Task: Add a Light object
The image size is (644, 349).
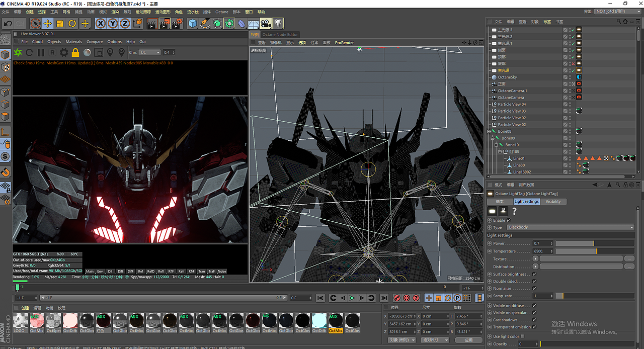Action: [x=278, y=23]
